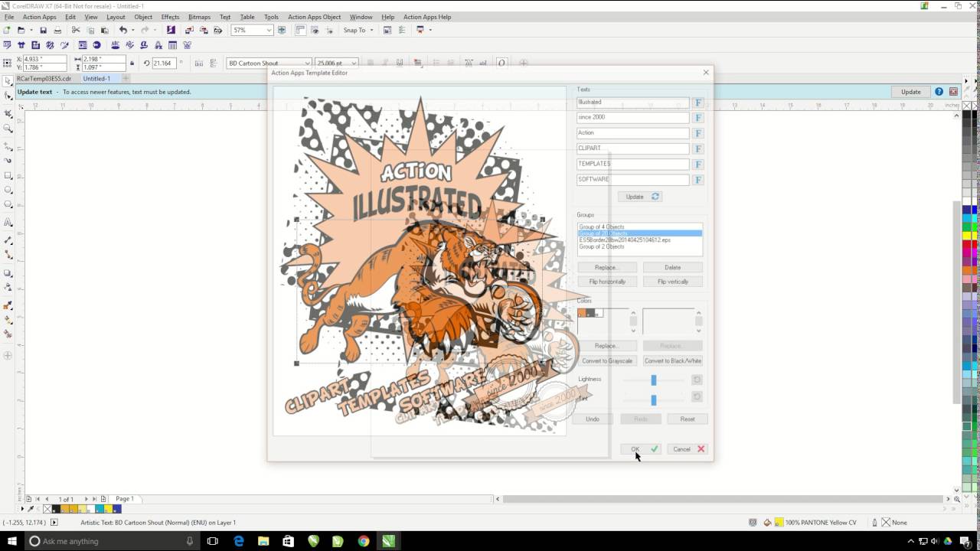The width and height of the screenshot is (980, 551).
Task: Click the Save icon in standard toolbar
Action: 43,30
